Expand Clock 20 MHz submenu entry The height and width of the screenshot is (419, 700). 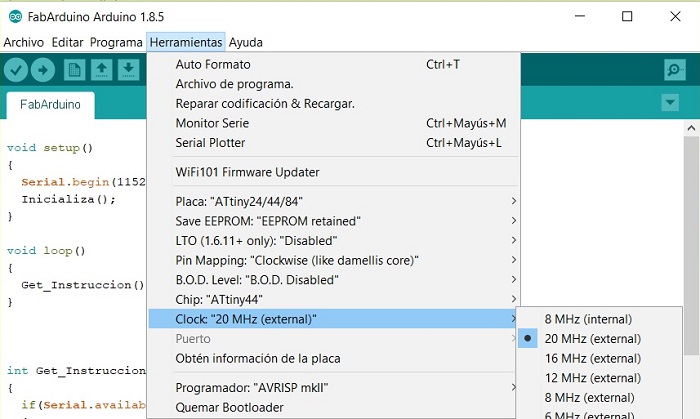pos(333,319)
